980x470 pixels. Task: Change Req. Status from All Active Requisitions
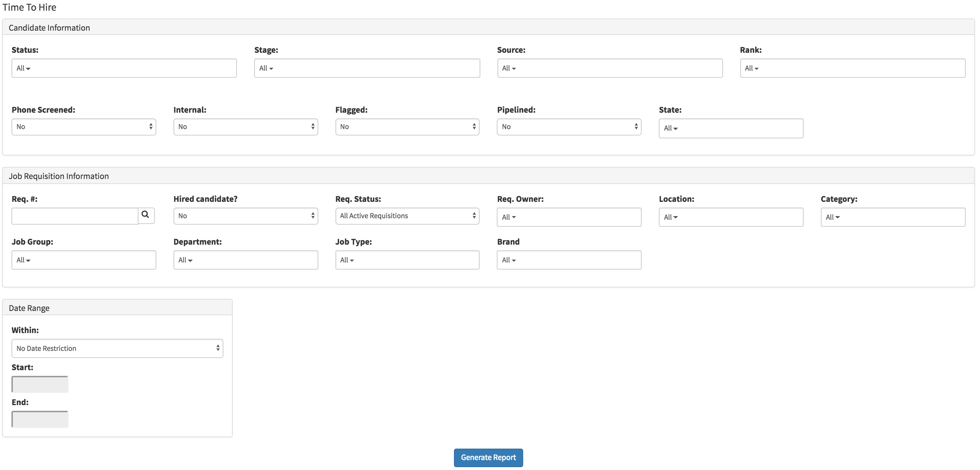pyautogui.click(x=407, y=216)
